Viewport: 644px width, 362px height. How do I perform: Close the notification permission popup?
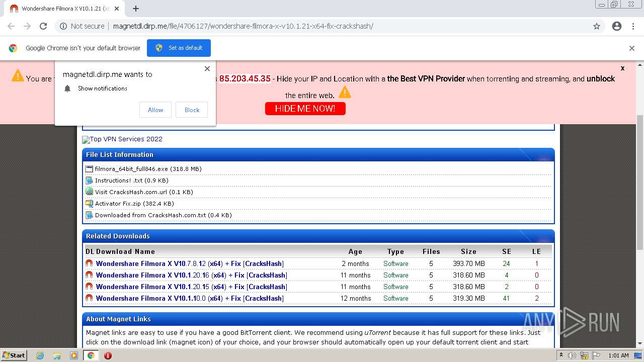207,68
